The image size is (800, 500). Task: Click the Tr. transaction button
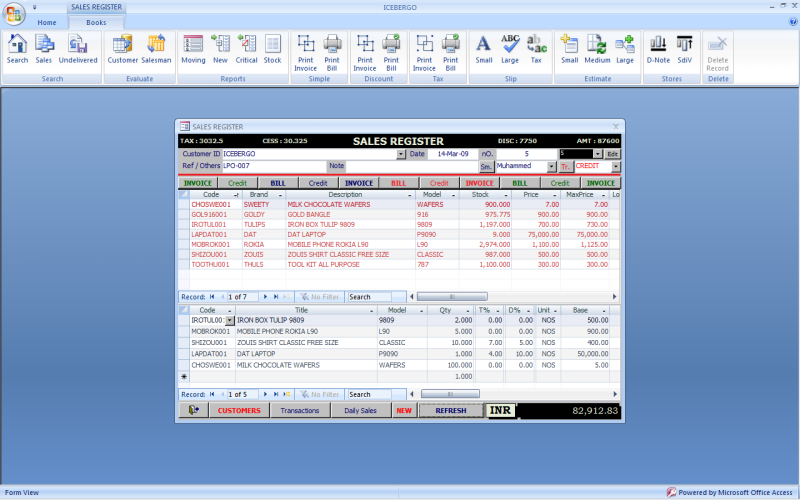click(x=565, y=167)
